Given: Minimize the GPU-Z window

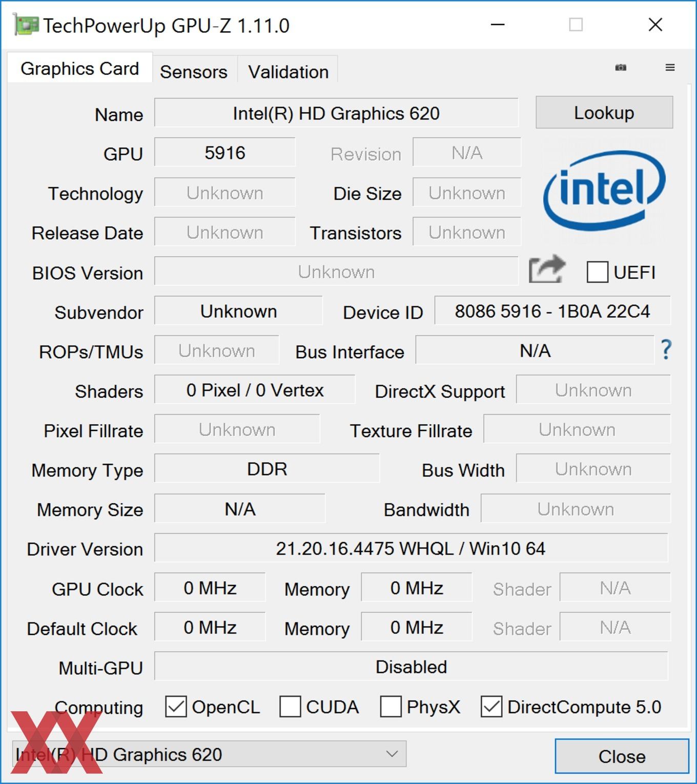Looking at the screenshot, I should coord(498,25).
